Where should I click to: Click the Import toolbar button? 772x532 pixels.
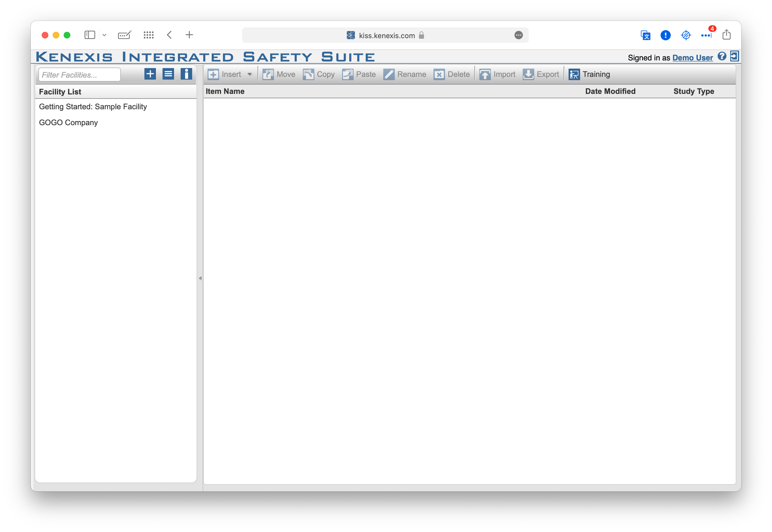(497, 74)
